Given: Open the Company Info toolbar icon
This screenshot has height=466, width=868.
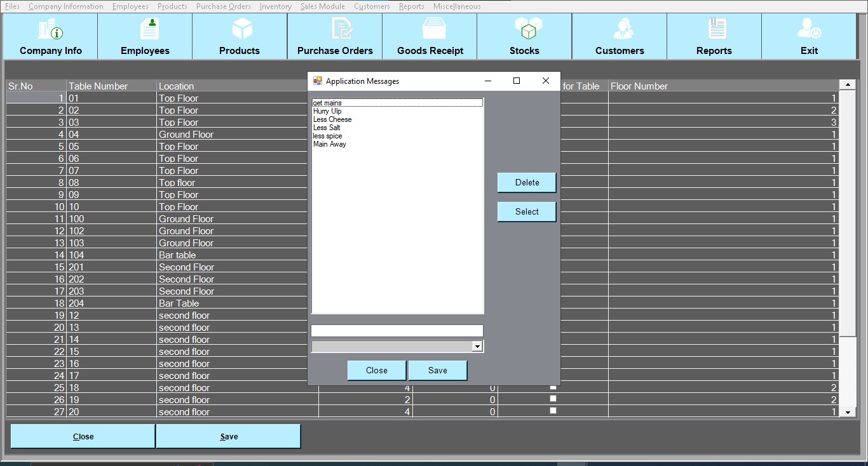Looking at the screenshot, I should (x=51, y=29).
